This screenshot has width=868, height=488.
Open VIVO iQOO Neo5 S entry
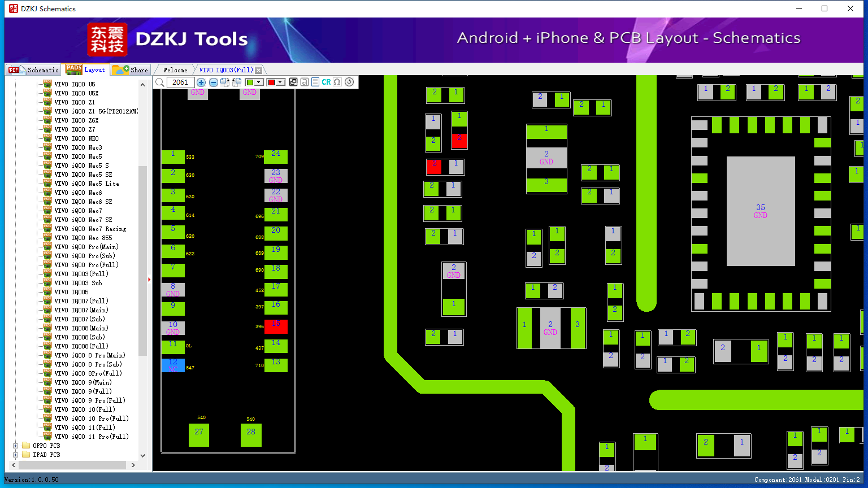(81, 165)
